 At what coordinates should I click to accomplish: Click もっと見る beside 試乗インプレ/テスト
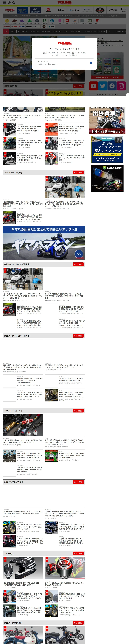coord(78,482)
